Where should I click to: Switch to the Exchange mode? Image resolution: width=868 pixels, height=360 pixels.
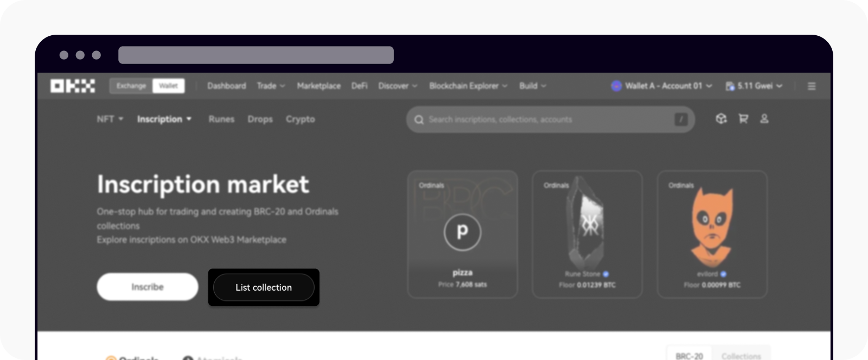[131, 86]
